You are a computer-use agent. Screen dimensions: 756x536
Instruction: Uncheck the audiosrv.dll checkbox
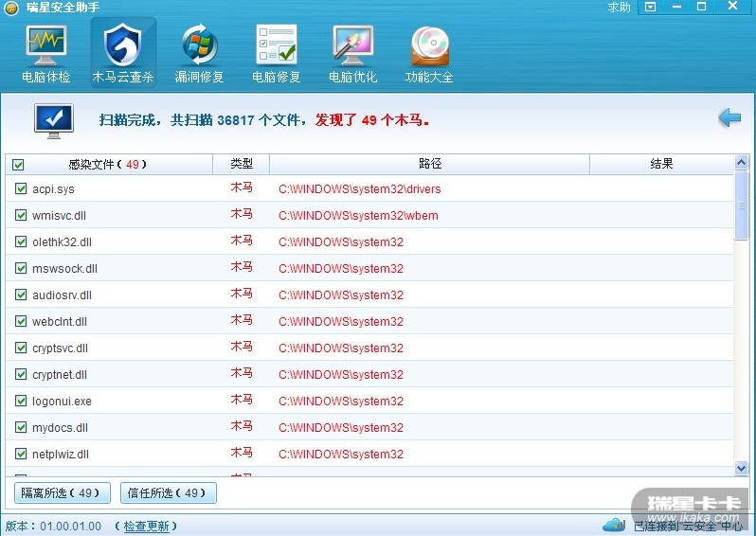(x=21, y=295)
